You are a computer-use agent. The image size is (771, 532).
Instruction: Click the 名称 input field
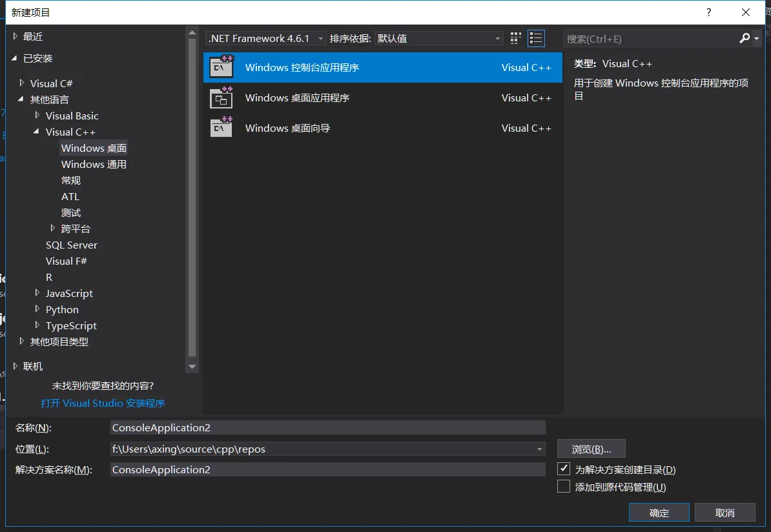(x=328, y=428)
